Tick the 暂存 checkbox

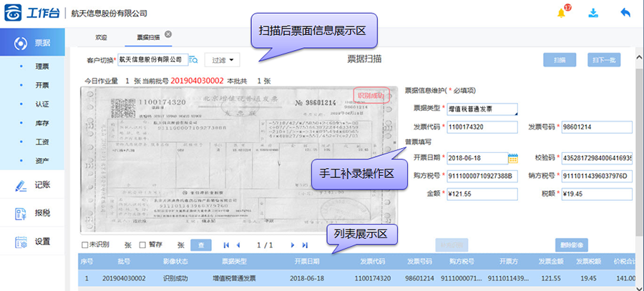(x=142, y=245)
